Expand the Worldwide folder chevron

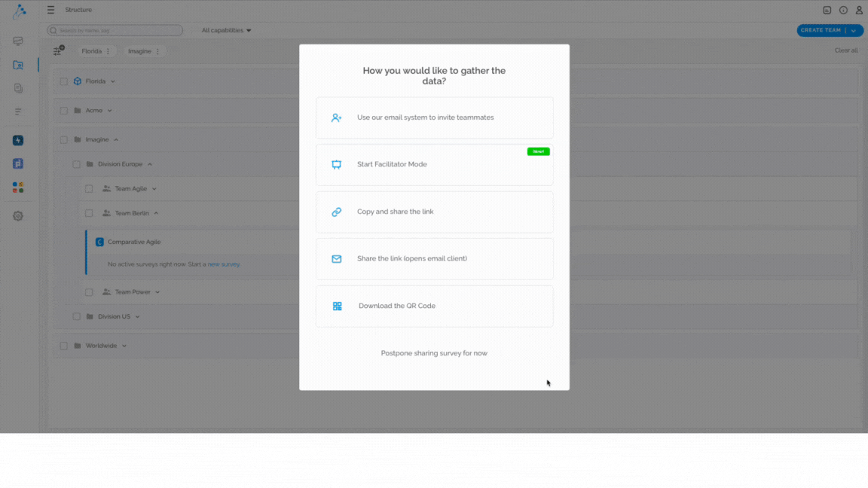124,346
